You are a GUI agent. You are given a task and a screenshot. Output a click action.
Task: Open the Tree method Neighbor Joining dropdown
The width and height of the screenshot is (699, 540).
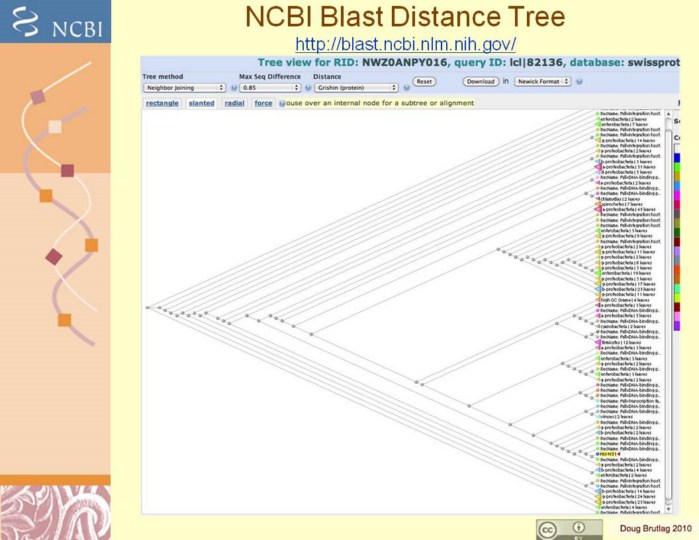coord(184,87)
